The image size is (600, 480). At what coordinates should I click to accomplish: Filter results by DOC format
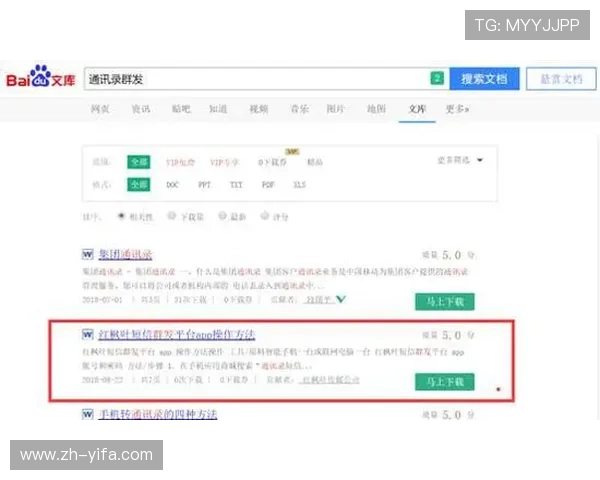click(173, 185)
